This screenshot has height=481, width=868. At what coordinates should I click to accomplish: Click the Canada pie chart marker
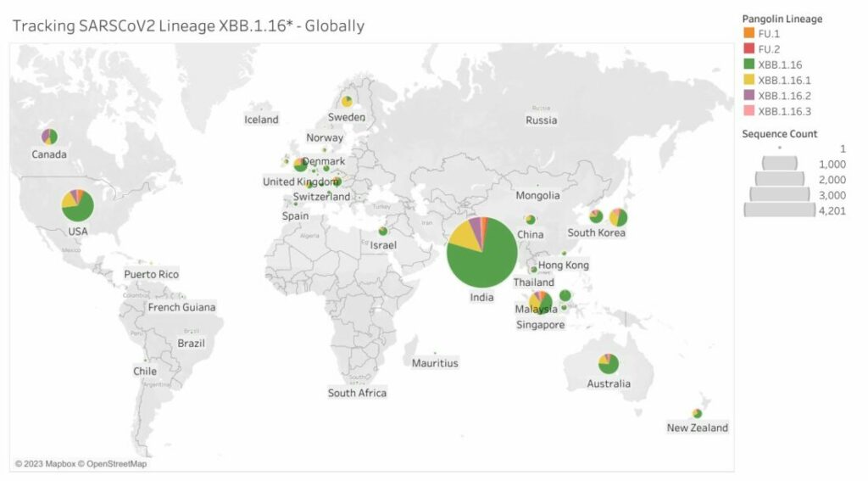coord(49,137)
